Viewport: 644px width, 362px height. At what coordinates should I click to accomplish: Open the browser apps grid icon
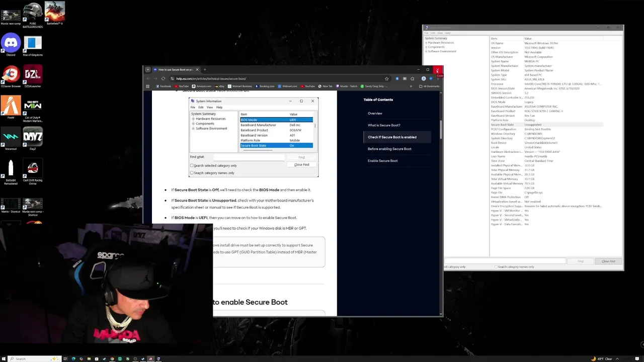147,86
